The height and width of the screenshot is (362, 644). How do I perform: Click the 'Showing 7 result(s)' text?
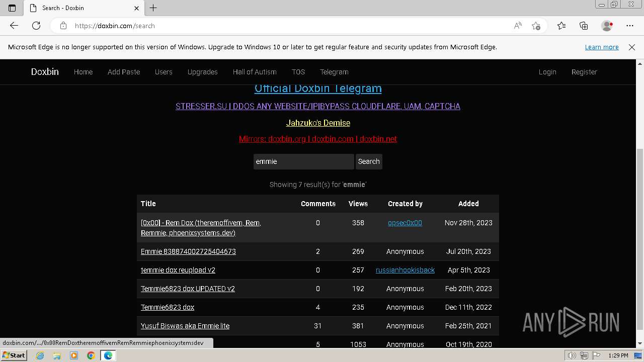[318, 185]
